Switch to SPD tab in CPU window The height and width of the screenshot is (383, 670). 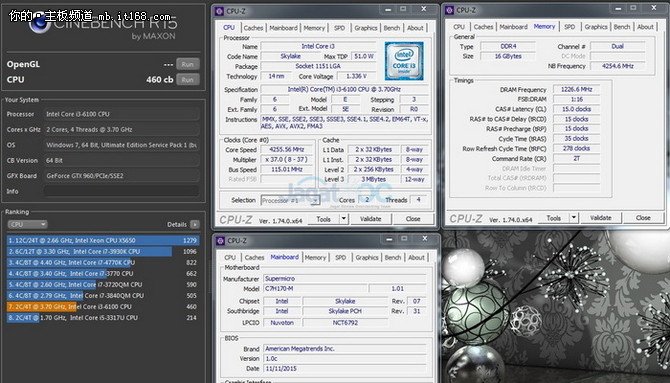340,28
